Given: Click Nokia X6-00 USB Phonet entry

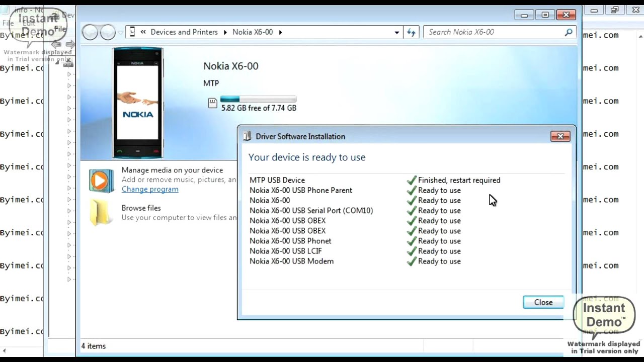Looking at the screenshot, I should [x=290, y=241].
